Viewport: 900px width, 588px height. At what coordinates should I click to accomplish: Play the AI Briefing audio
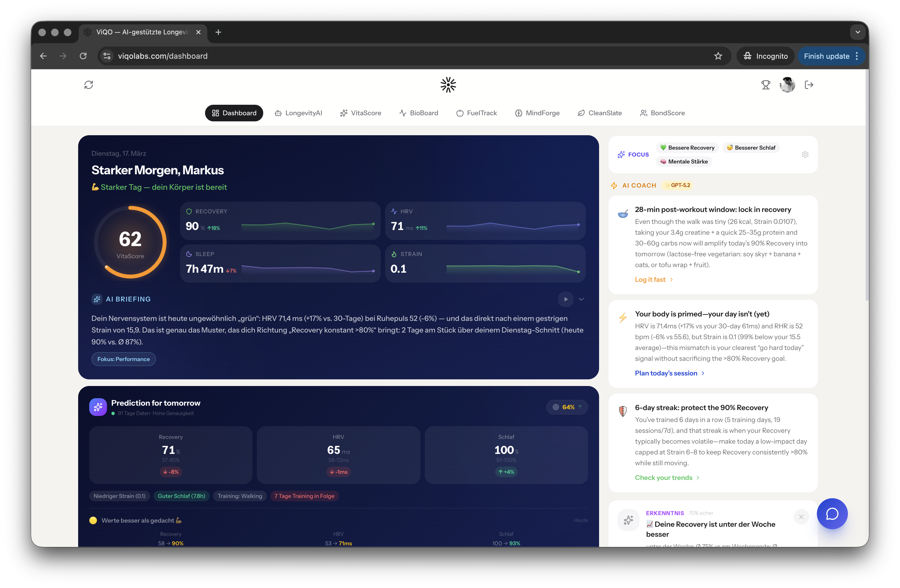coord(565,299)
